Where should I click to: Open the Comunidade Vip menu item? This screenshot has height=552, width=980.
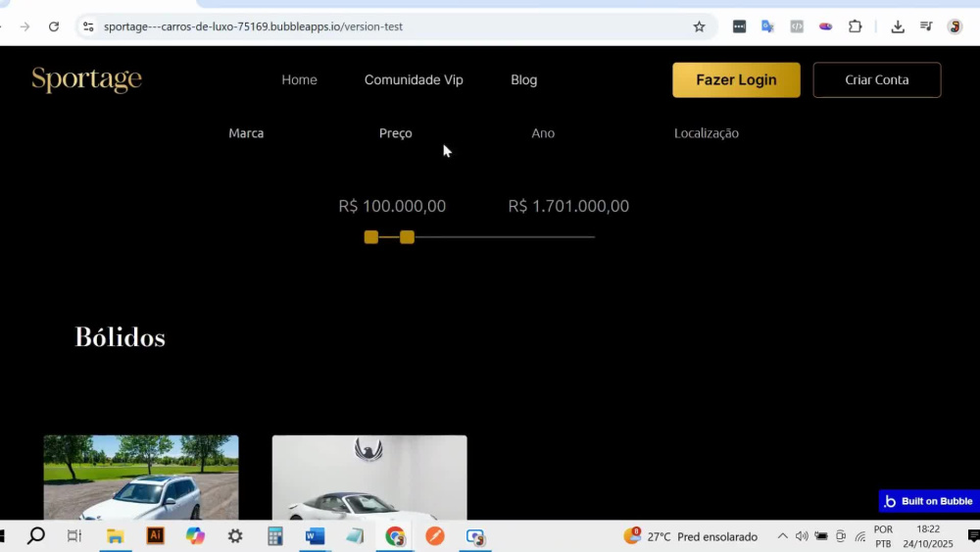click(x=414, y=79)
